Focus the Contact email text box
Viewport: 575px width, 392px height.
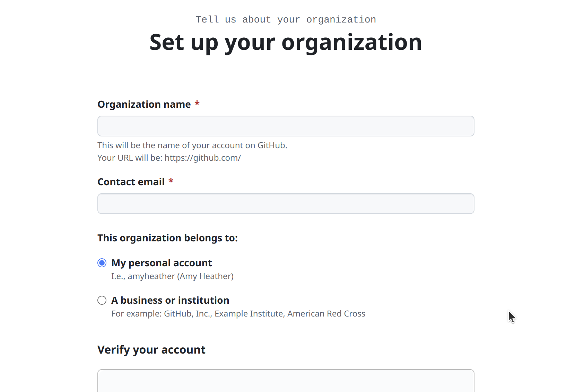tap(286, 204)
